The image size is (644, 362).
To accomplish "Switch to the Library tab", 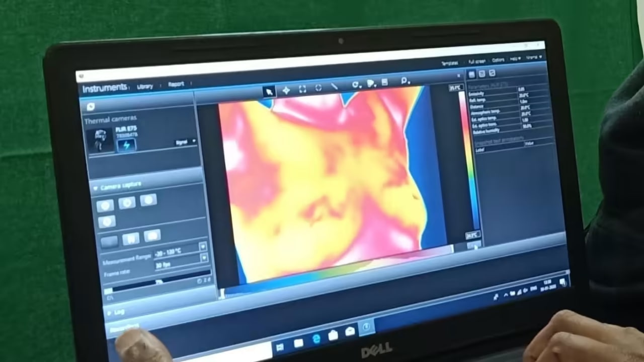I will pyautogui.click(x=145, y=87).
